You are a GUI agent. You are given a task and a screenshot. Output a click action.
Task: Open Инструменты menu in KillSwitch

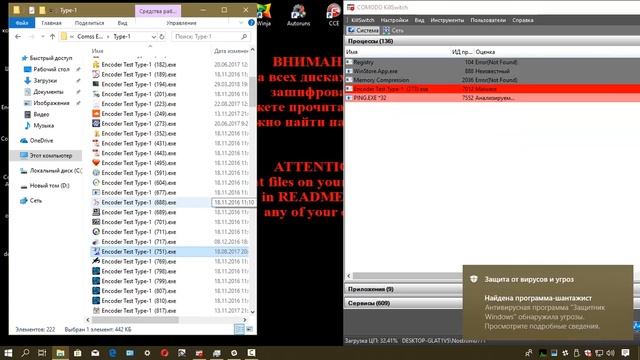click(447, 20)
